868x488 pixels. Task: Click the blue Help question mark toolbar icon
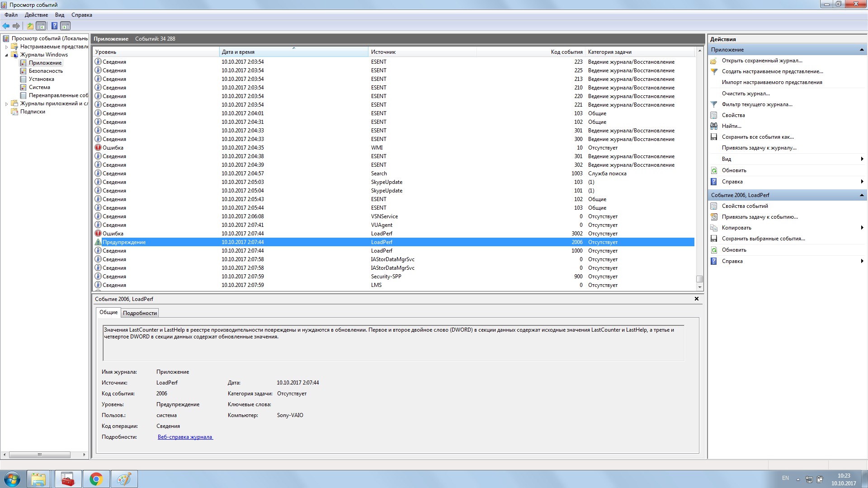click(x=54, y=26)
